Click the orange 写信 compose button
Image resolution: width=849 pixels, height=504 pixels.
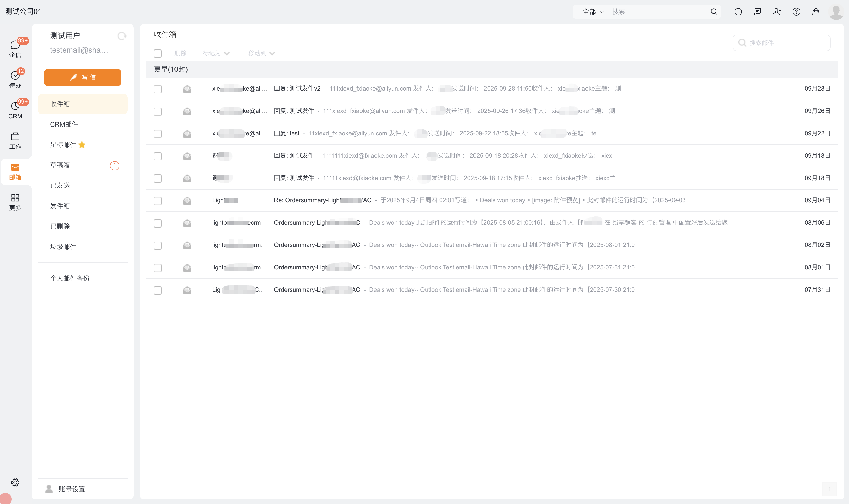pyautogui.click(x=82, y=78)
